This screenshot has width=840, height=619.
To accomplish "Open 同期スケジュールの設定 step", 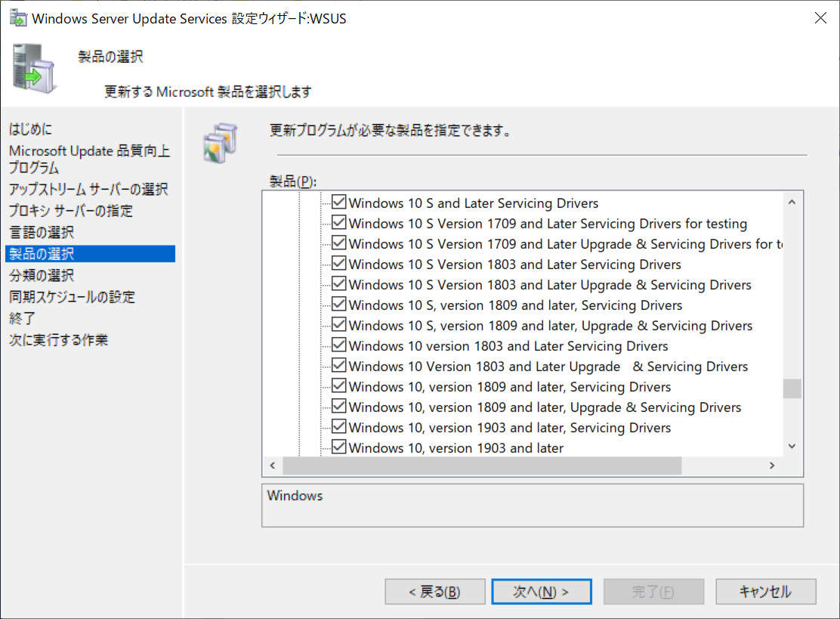I will (x=72, y=296).
